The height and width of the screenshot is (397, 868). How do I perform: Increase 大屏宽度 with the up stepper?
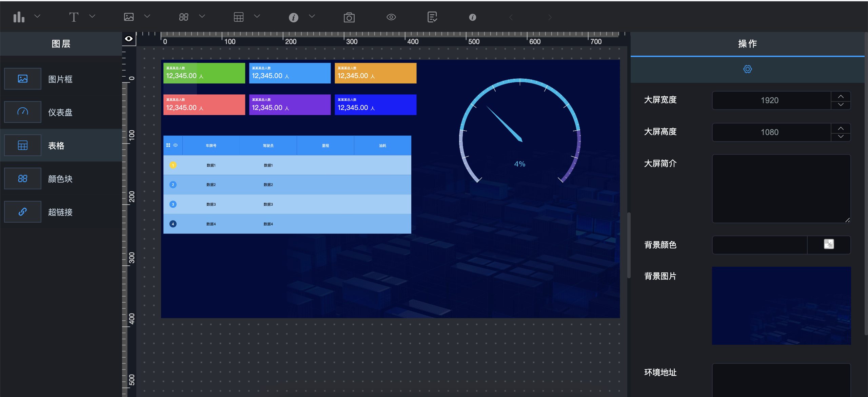(x=841, y=96)
